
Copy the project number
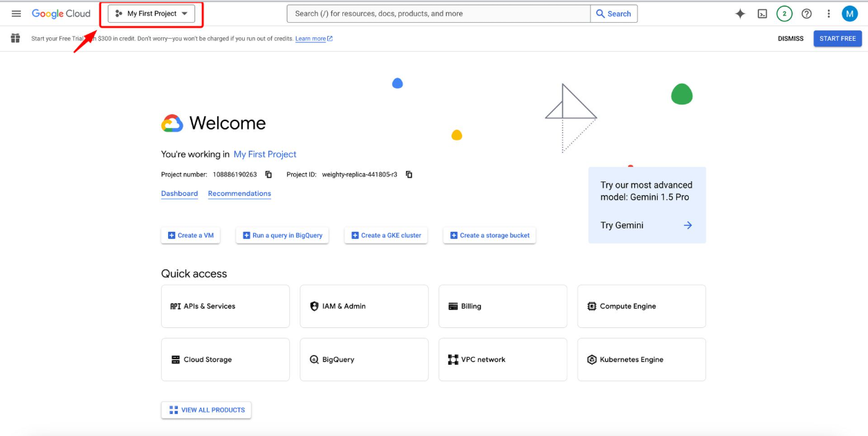click(268, 174)
